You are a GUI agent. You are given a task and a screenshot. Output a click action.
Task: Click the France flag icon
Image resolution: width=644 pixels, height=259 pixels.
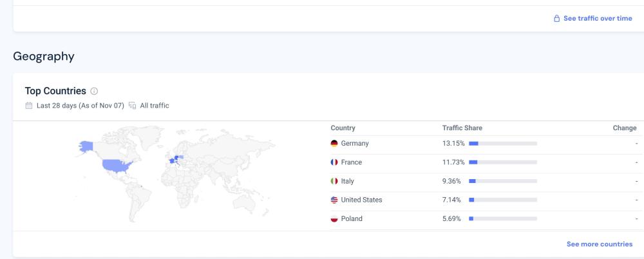click(x=334, y=162)
